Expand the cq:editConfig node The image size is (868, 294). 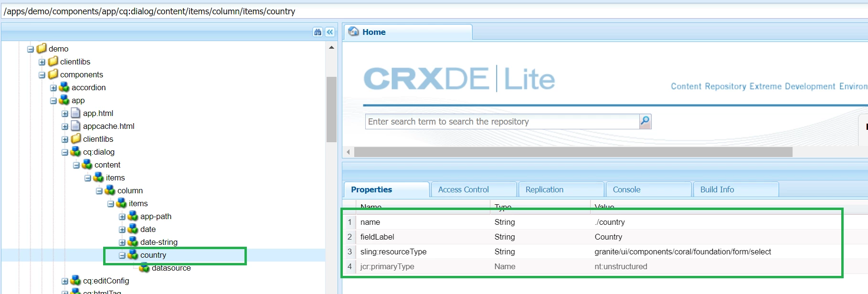pyautogui.click(x=65, y=281)
